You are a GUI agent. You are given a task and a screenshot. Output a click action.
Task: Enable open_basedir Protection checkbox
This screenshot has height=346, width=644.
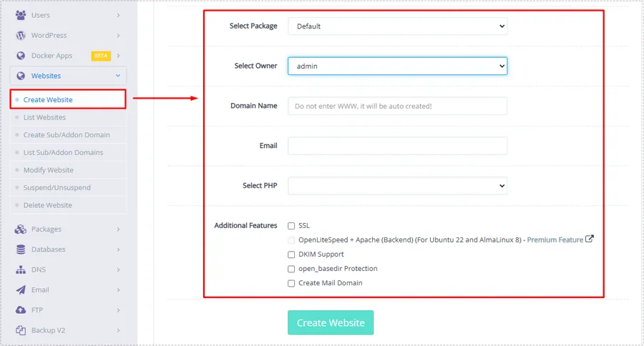coord(291,269)
